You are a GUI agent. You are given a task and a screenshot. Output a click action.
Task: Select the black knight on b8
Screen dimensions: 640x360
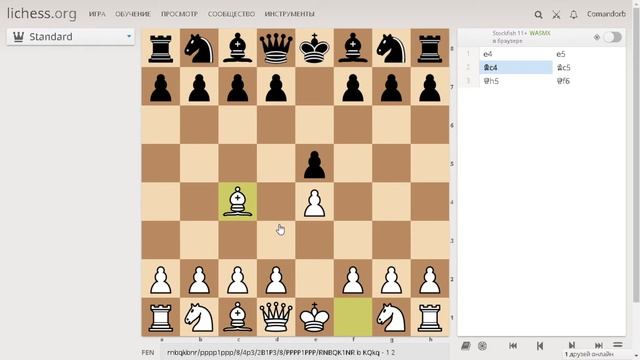tap(199, 48)
